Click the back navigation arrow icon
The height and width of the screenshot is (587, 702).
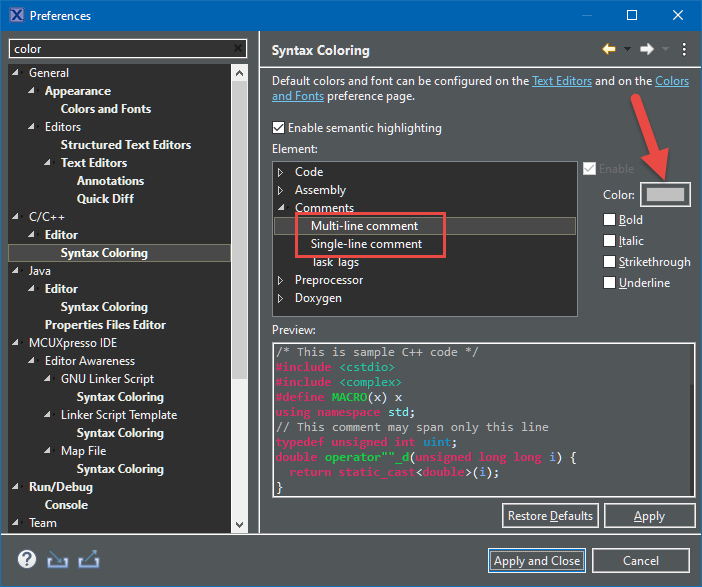point(608,49)
